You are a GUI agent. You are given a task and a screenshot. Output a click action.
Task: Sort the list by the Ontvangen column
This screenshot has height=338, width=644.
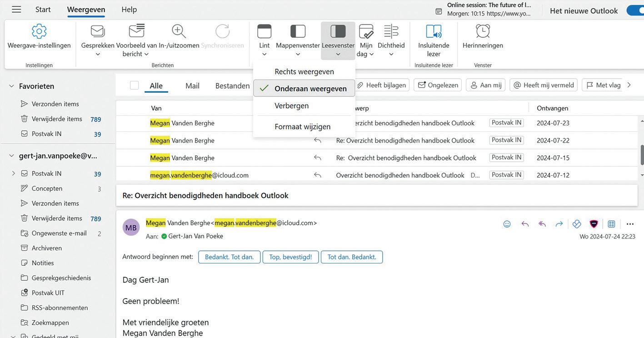coord(553,108)
